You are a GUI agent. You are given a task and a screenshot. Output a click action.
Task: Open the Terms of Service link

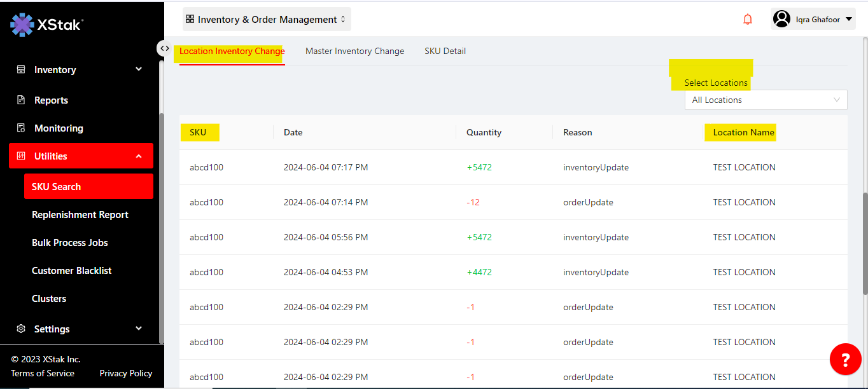(x=43, y=373)
